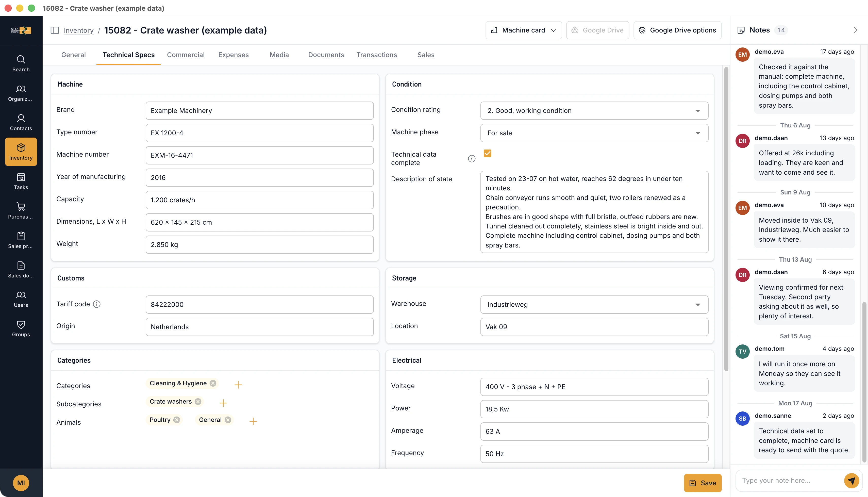Click the Notes panel scrollbar
The image size is (868, 497).
tap(864, 382)
